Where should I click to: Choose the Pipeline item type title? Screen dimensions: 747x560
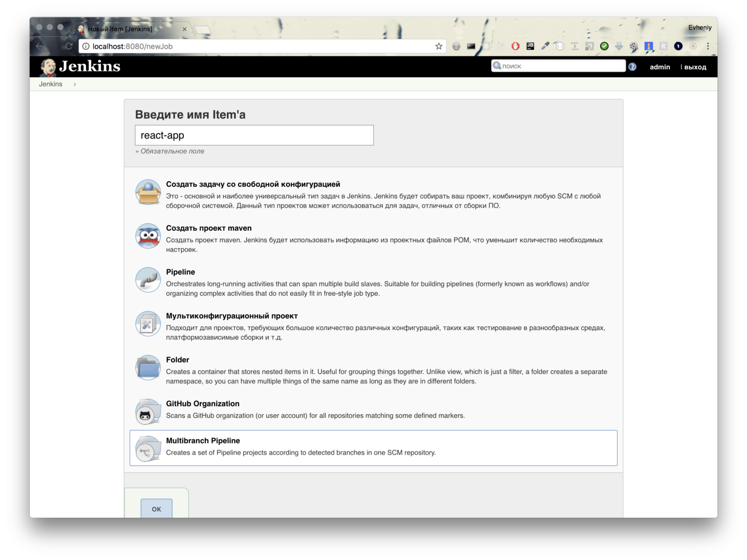[x=181, y=272]
